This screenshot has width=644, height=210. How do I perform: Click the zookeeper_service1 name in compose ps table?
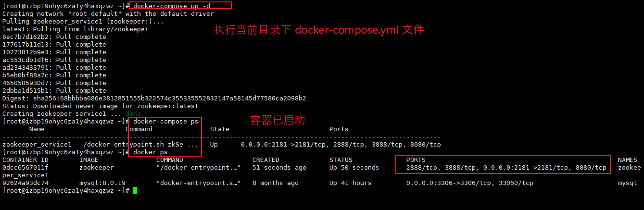pyautogui.click(x=37, y=145)
